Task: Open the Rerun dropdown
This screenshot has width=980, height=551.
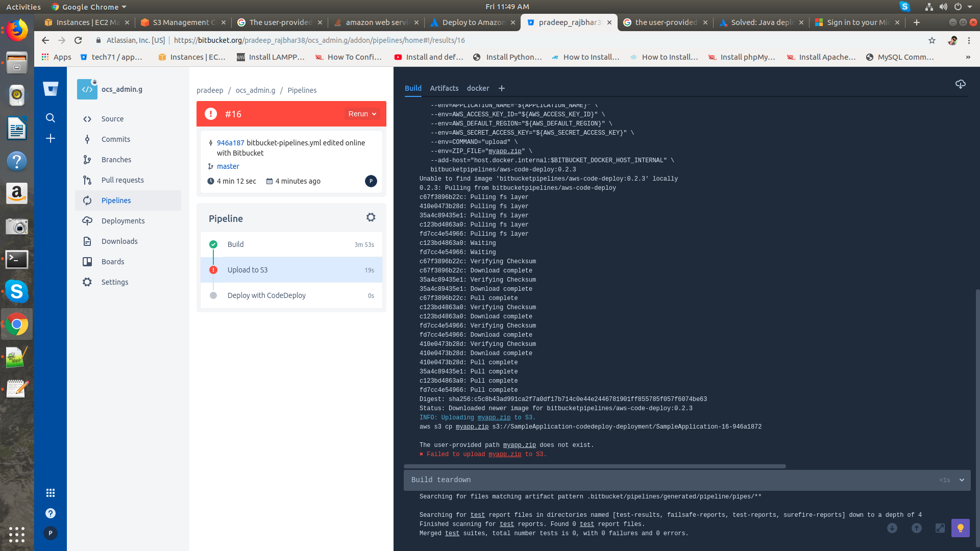Action: [x=362, y=114]
